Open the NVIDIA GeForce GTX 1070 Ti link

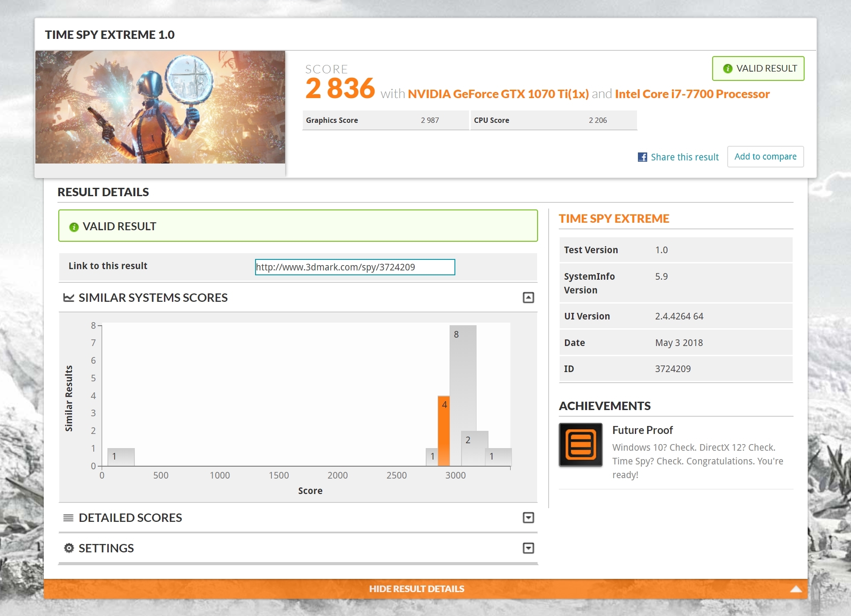[498, 94]
